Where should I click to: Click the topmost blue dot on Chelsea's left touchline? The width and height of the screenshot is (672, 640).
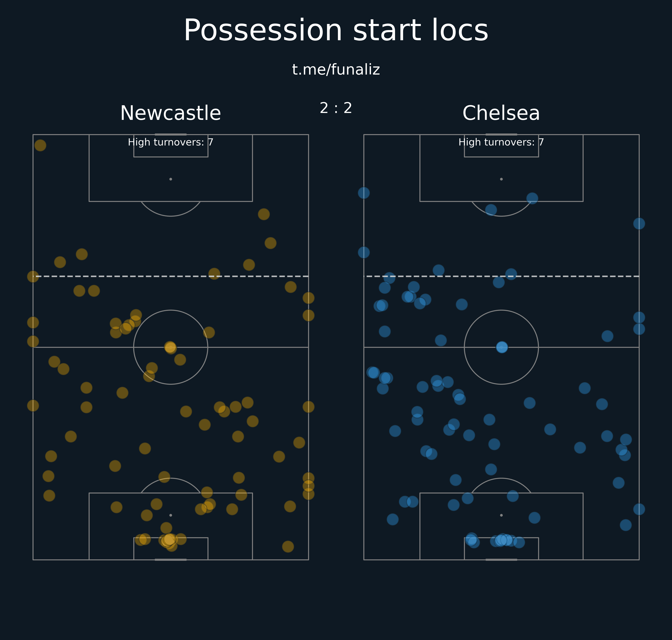tap(364, 193)
